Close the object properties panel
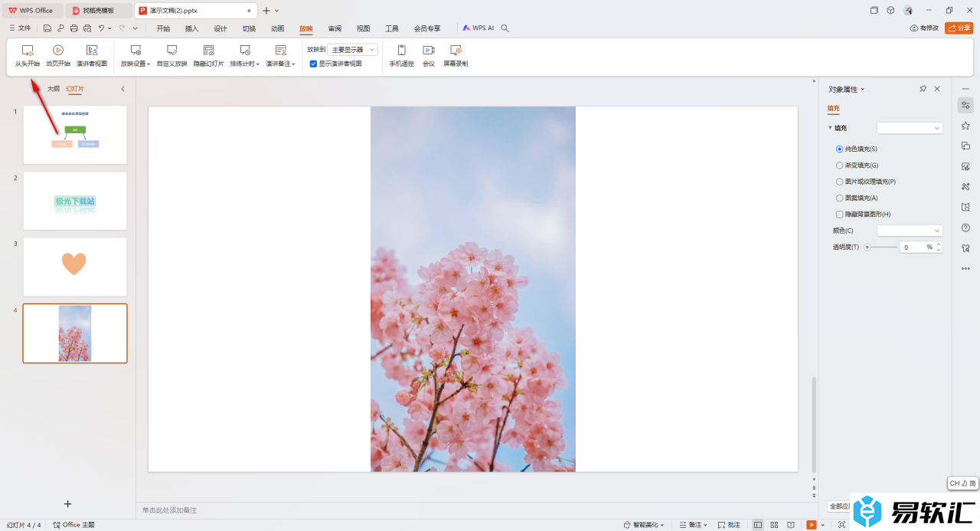The image size is (980, 531). pyautogui.click(x=937, y=89)
